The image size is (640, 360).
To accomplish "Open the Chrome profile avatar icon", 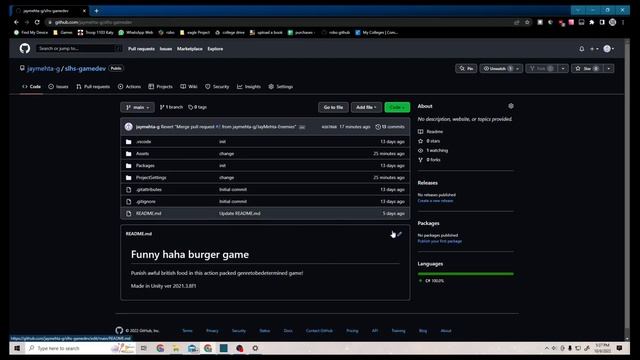I will coord(612,22).
